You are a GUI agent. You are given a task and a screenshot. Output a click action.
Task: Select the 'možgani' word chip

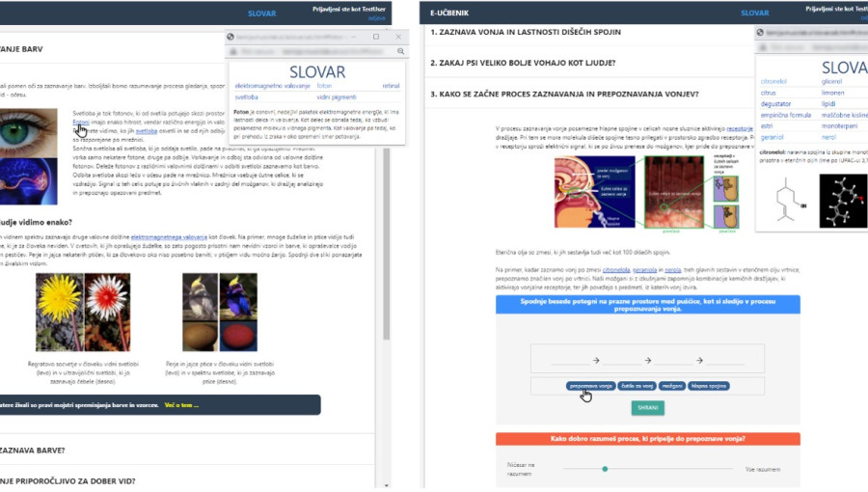tap(672, 386)
